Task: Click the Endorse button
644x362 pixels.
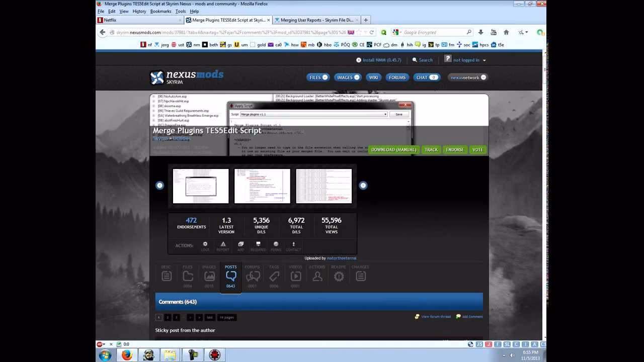Action: pyautogui.click(x=455, y=149)
